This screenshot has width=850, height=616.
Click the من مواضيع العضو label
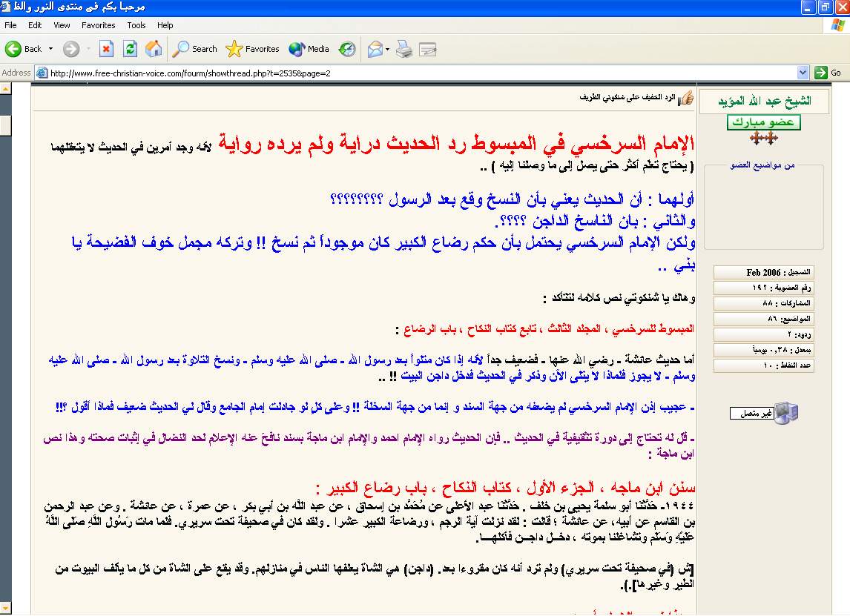(762, 165)
